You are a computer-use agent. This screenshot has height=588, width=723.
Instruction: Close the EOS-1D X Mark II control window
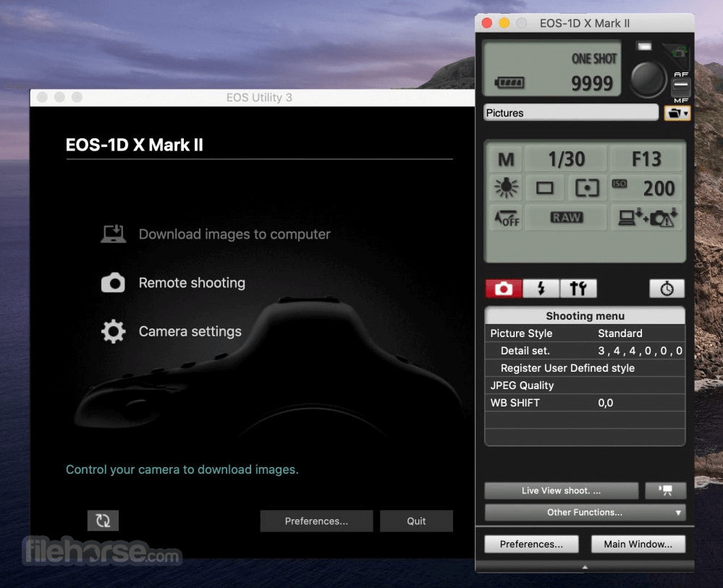point(486,23)
